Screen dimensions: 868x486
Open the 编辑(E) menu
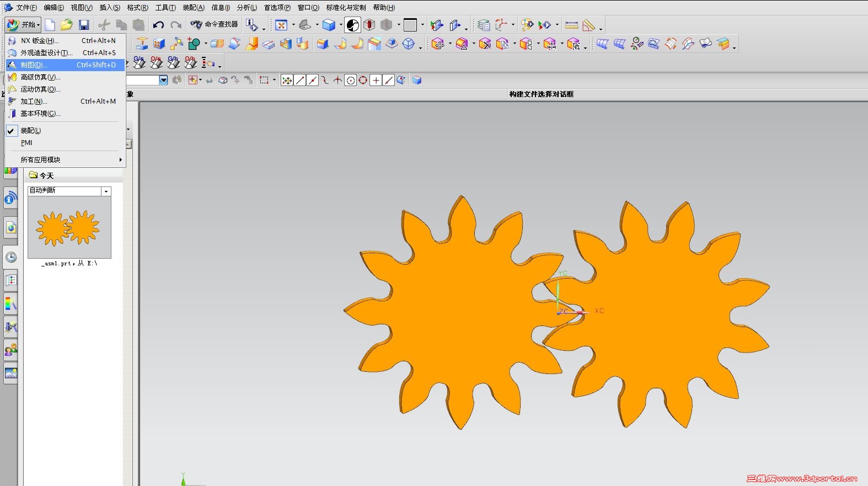point(53,8)
